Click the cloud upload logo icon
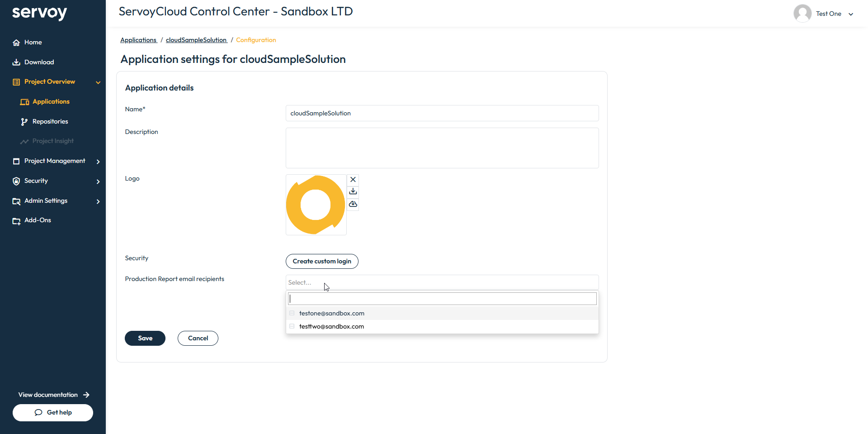Viewport: 868px width, 434px height. (x=353, y=204)
